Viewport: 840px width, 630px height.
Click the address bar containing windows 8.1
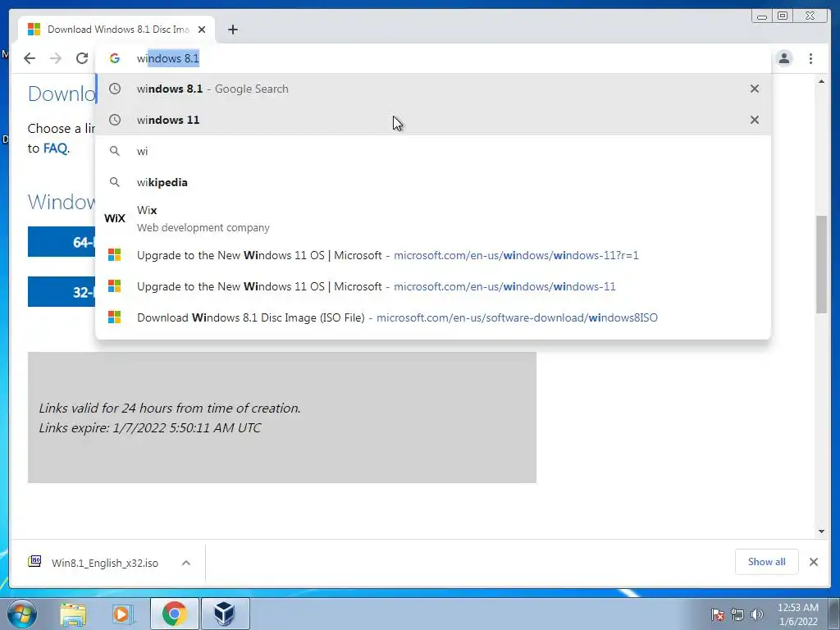point(433,58)
